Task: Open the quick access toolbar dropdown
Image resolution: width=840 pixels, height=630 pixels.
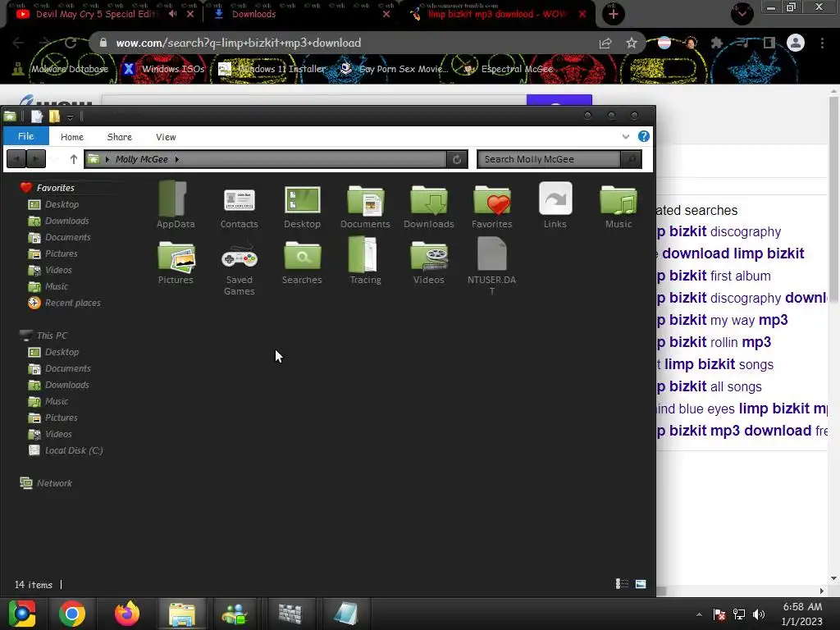Action: point(70,116)
